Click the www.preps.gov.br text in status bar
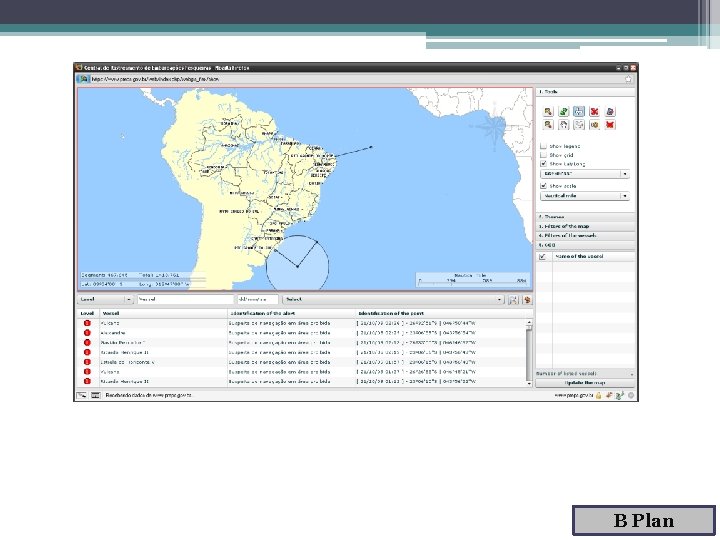This screenshot has width=720, height=540. (574, 395)
